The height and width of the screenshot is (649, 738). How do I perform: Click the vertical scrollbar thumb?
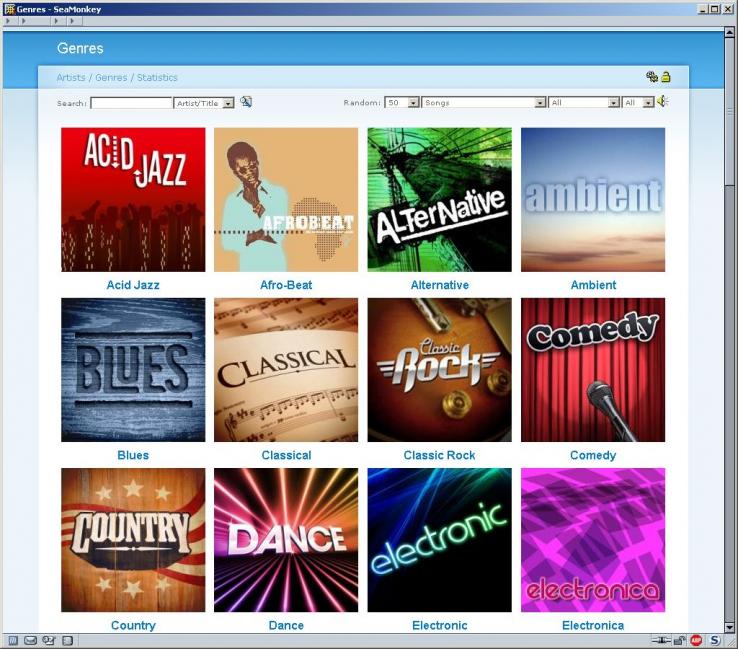tap(729, 112)
